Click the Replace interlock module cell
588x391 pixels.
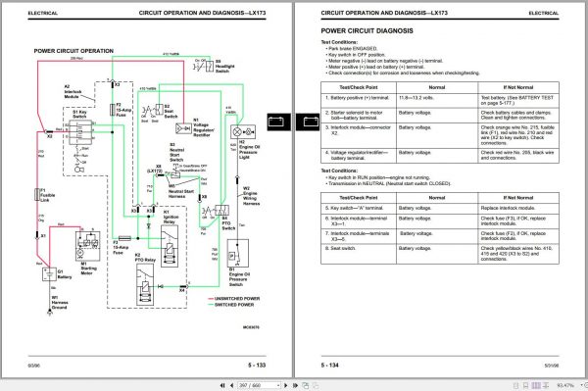518,208
